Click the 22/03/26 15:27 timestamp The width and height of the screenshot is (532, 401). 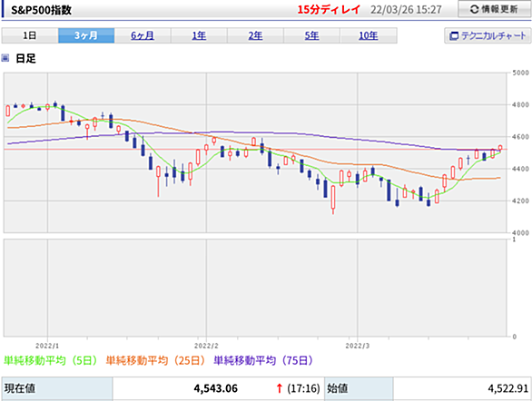click(x=406, y=9)
